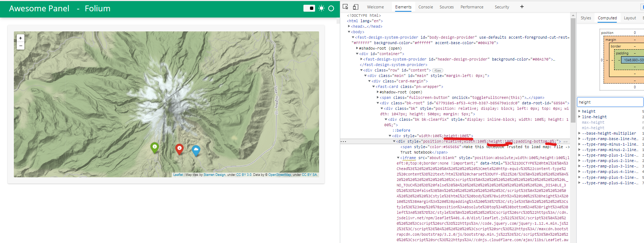This screenshot has height=243, width=644.
Task: Select the div style width:100% height:100% row
Action: click(x=432, y=136)
